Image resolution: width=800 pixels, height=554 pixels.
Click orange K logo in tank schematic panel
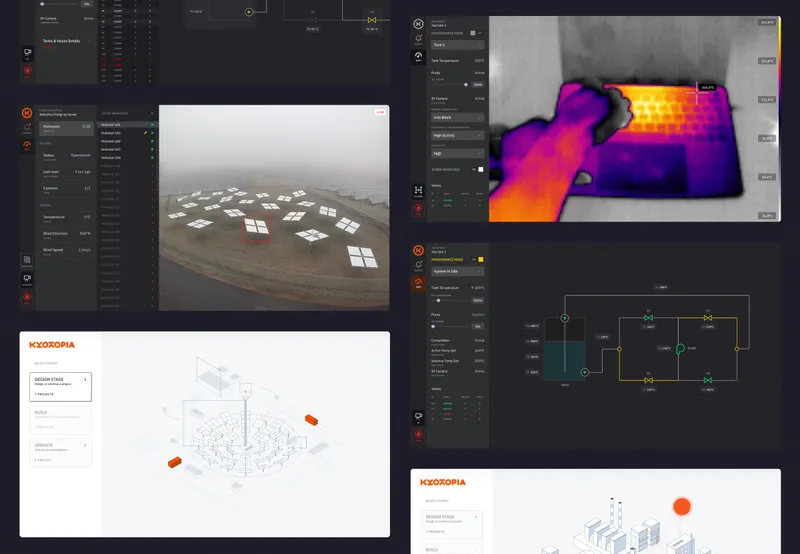coord(418,250)
